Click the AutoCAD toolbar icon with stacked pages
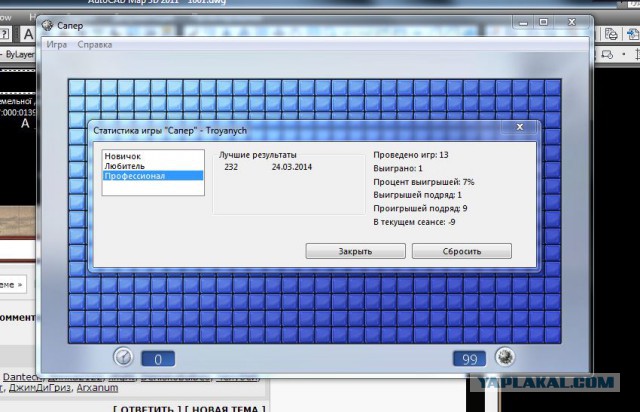The image size is (640, 412). click(x=611, y=34)
